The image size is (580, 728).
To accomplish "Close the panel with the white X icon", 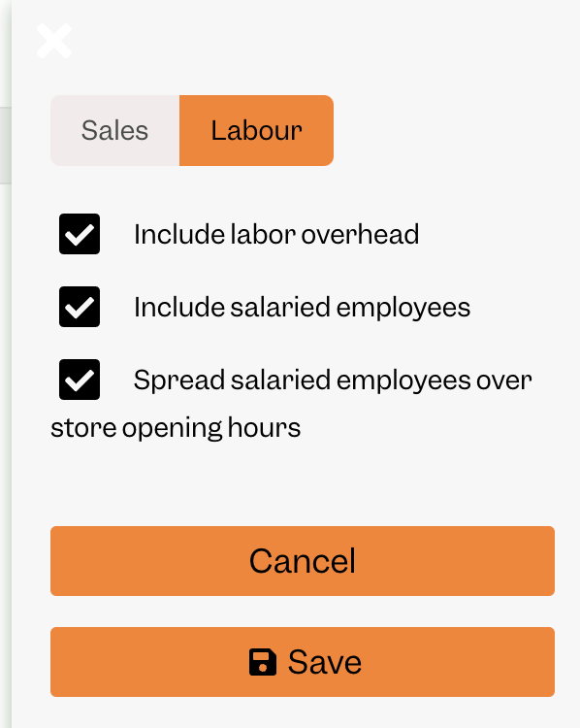I will [x=54, y=41].
